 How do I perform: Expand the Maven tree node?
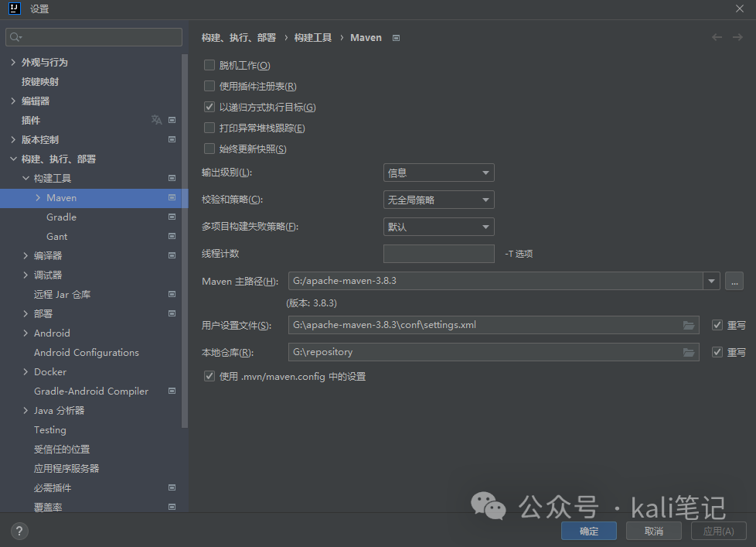pos(38,197)
